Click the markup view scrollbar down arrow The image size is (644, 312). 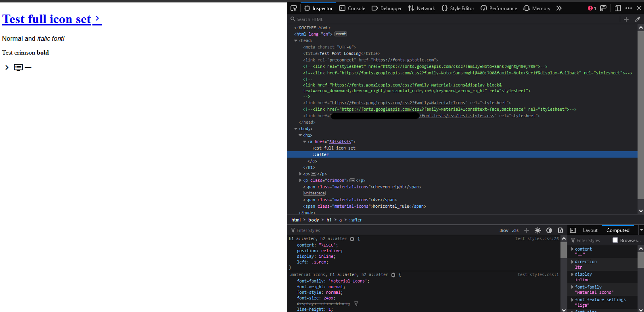coord(641,211)
